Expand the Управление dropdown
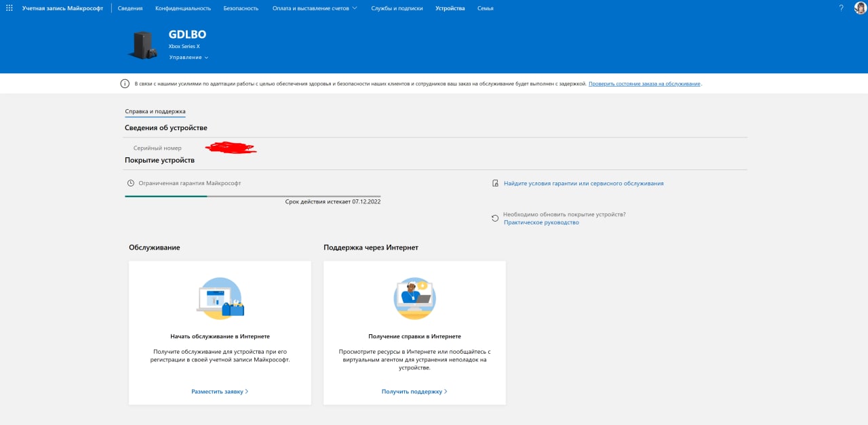The image size is (868, 425). click(189, 58)
